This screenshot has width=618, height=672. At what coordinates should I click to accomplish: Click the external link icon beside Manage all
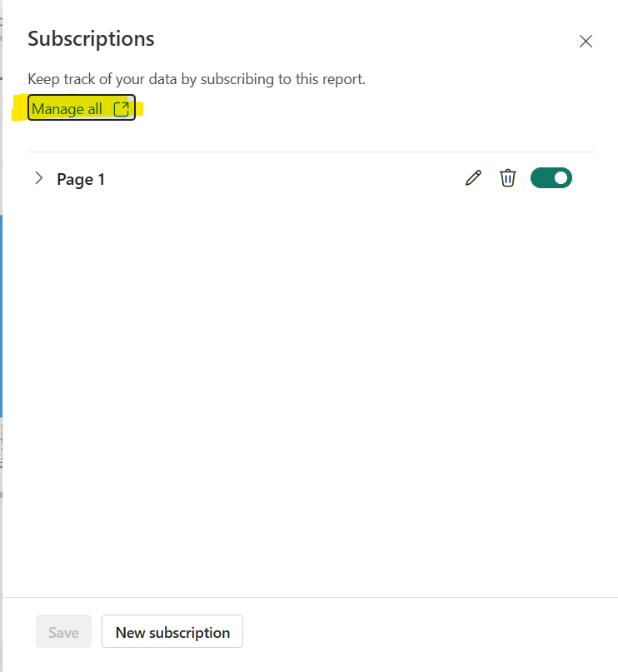click(122, 109)
